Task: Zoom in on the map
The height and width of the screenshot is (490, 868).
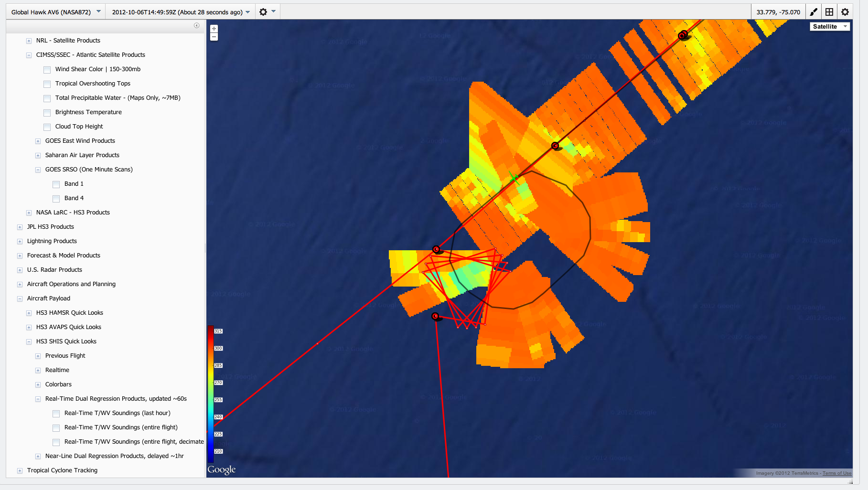Action: tap(214, 29)
